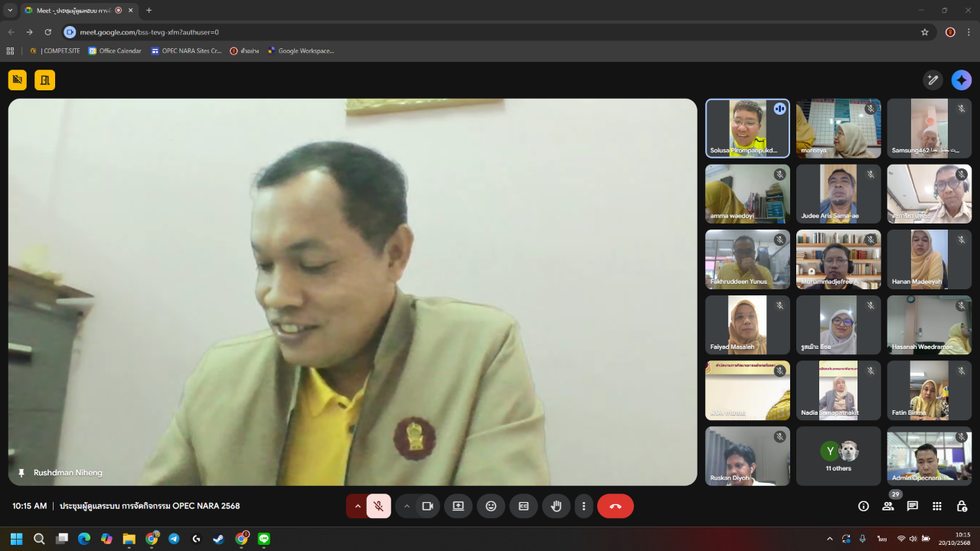Image resolution: width=980 pixels, height=551 pixels.
Task: Expand video settings arrow beside camera
Action: pyautogui.click(x=407, y=506)
